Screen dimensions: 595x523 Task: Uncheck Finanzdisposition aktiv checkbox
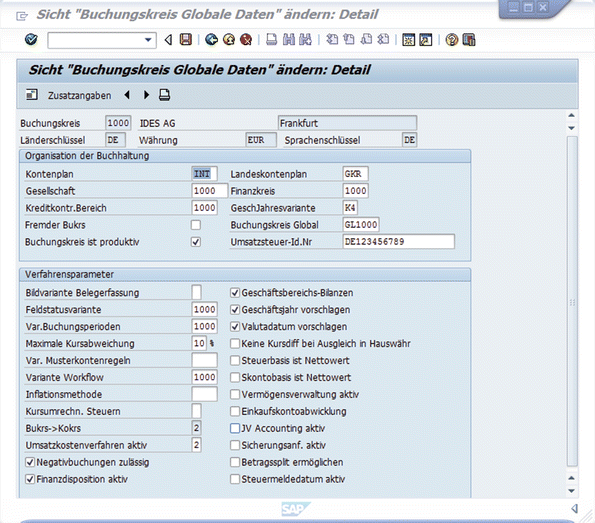pos(30,479)
